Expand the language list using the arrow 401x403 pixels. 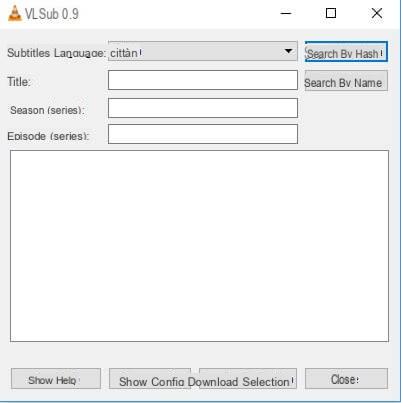click(288, 51)
